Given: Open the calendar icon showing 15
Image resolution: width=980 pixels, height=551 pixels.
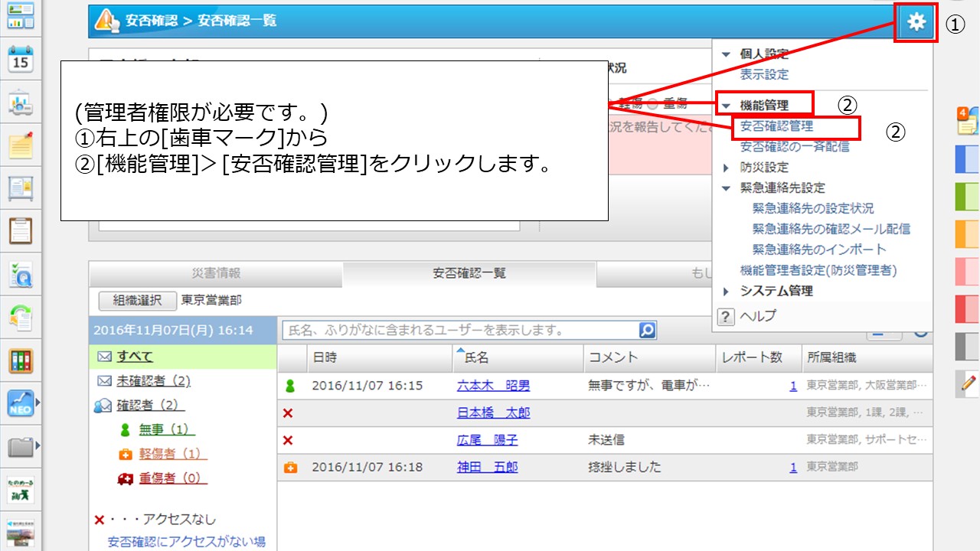Looking at the screenshot, I should (21, 59).
